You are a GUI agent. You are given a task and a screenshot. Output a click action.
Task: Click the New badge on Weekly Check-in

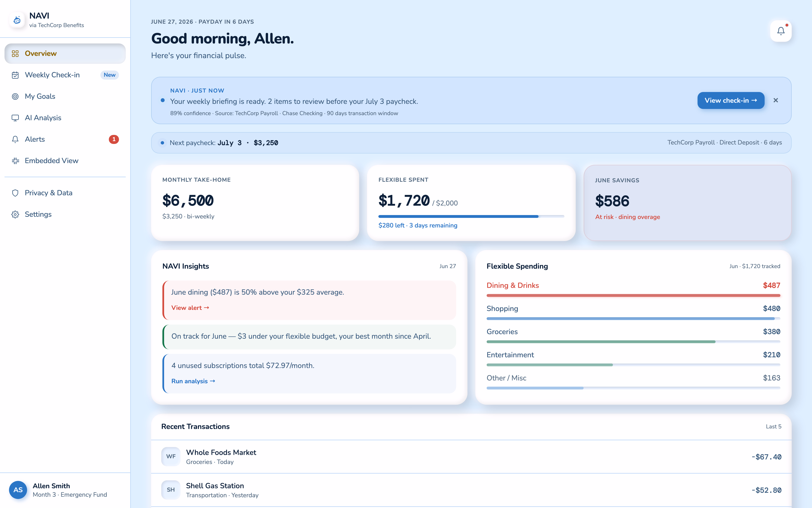[110, 75]
